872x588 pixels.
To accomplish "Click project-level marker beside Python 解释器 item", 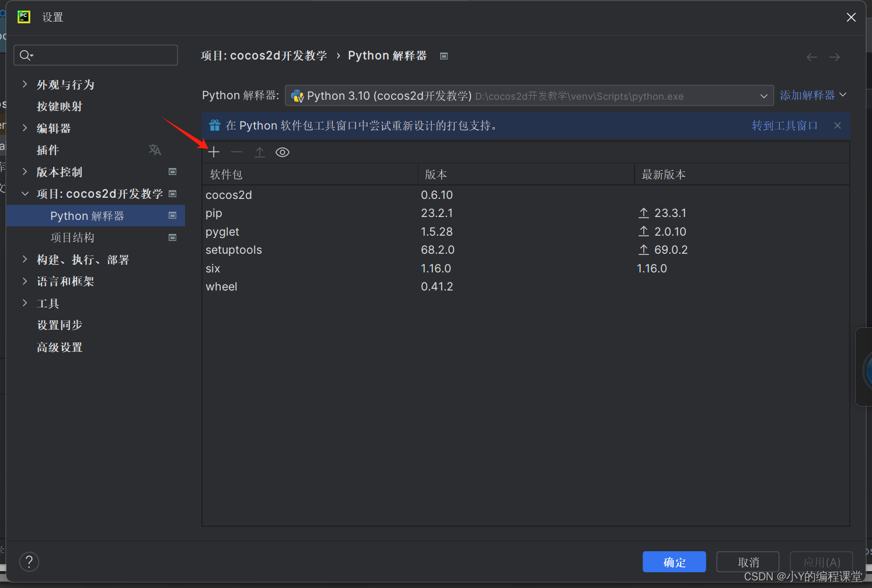I will 172,215.
